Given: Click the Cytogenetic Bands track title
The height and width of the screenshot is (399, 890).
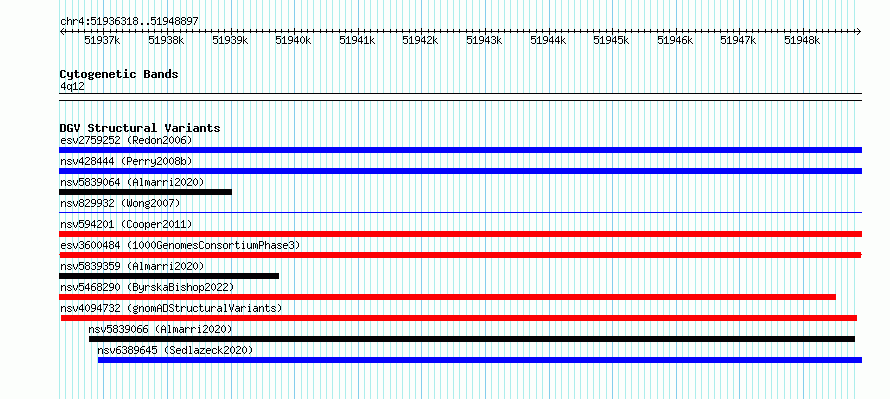Looking at the screenshot, I should (119, 74).
